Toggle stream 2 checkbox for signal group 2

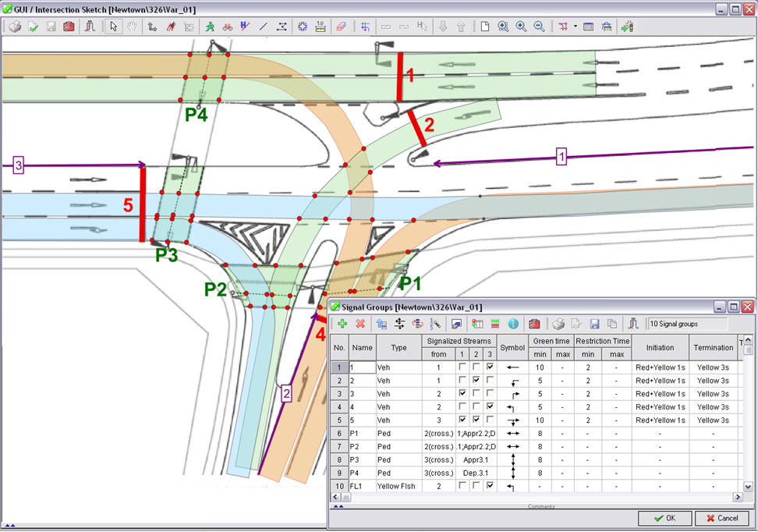pyautogui.click(x=475, y=381)
